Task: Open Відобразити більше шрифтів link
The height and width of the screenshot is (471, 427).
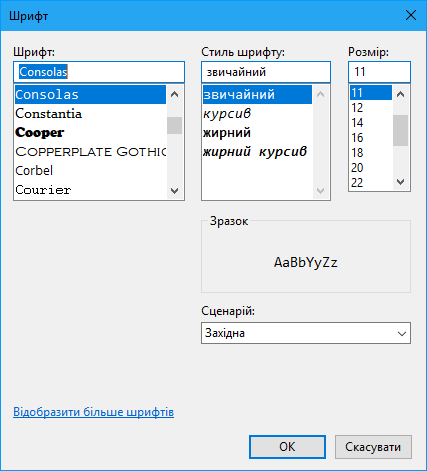Action: click(x=93, y=412)
